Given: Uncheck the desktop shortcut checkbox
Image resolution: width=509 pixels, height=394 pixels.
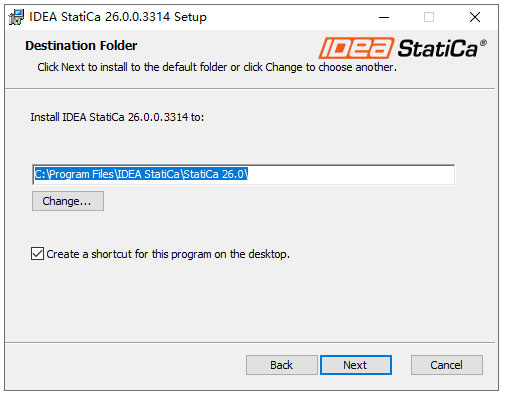Looking at the screenshot, I should (x=37, y=254).
